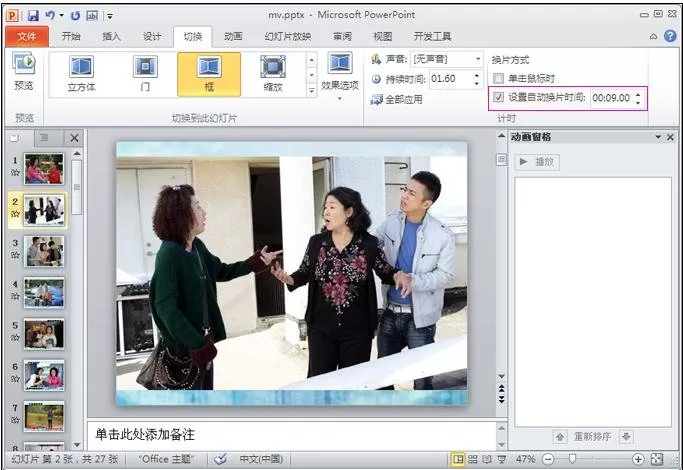Switch to the outline pane tab

point(44,138)
